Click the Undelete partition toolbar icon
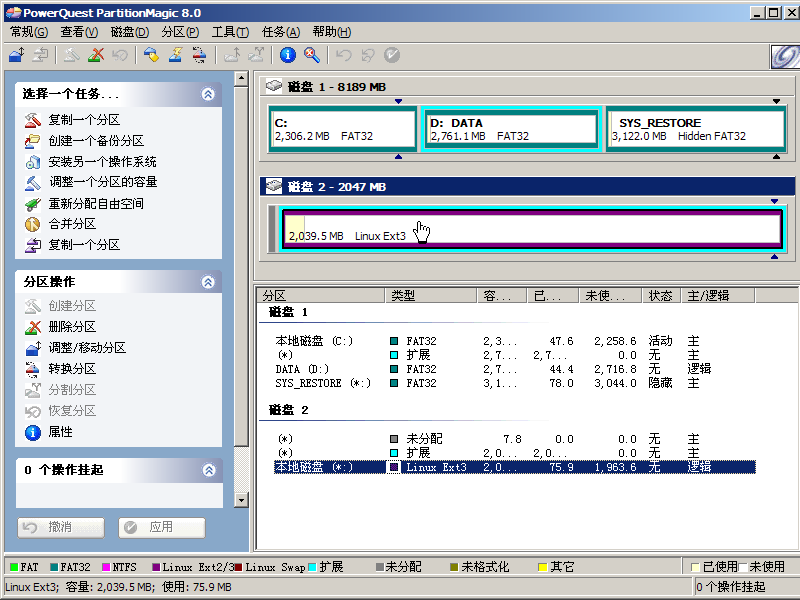The height and width of the screenshot is (600, 800). point(120,55)
